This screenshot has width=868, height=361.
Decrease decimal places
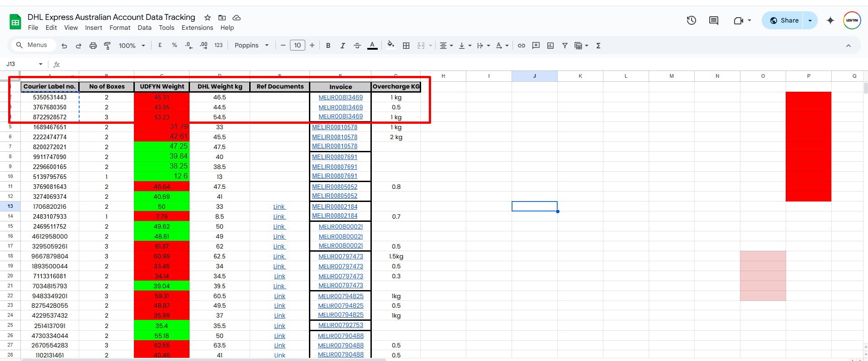(x=189, y=45)
